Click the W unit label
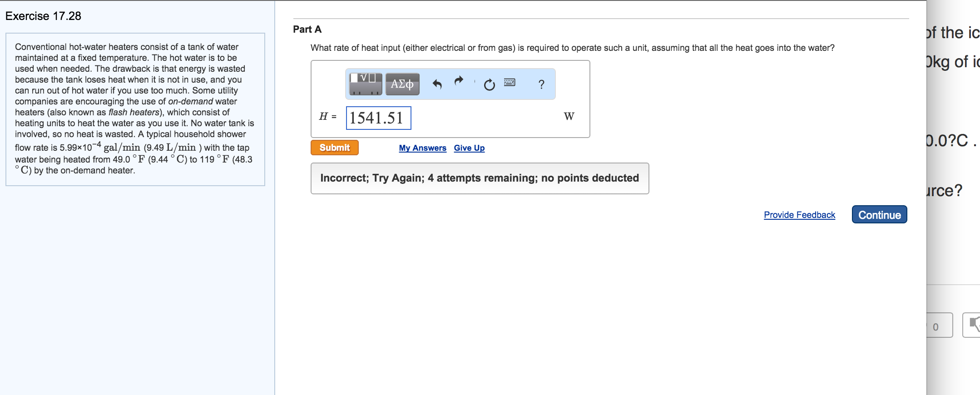The image size is (980, 395). 569,117
